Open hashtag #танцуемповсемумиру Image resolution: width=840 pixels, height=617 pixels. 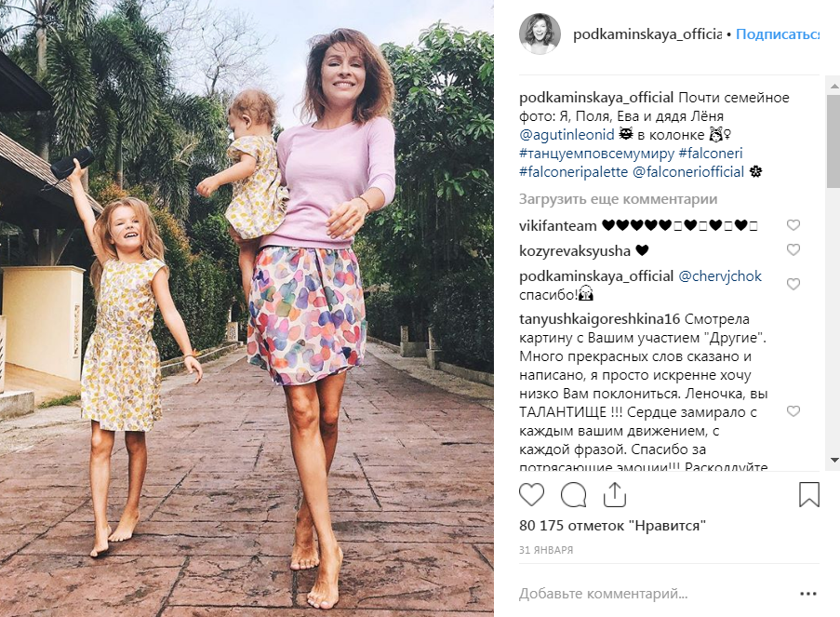597,154
